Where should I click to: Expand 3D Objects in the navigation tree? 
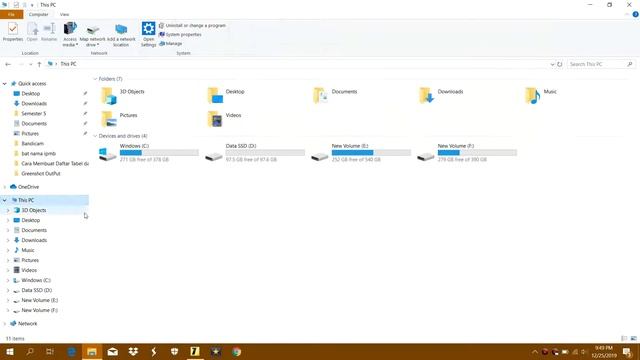tap(8, 211)
